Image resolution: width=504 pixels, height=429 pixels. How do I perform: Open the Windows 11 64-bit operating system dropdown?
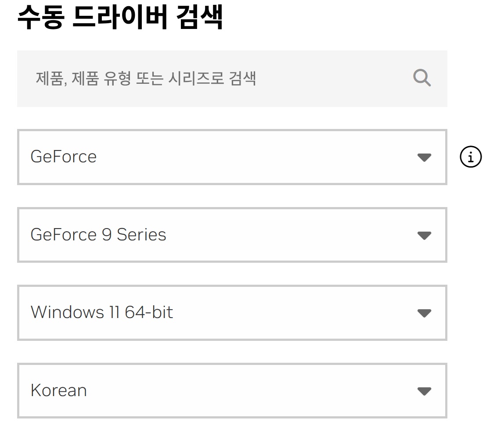click(232, 313)
